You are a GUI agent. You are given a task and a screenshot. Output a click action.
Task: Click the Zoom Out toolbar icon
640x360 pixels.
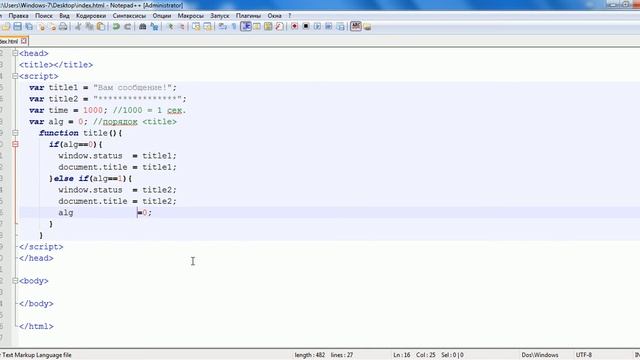[x=182, y=27]
